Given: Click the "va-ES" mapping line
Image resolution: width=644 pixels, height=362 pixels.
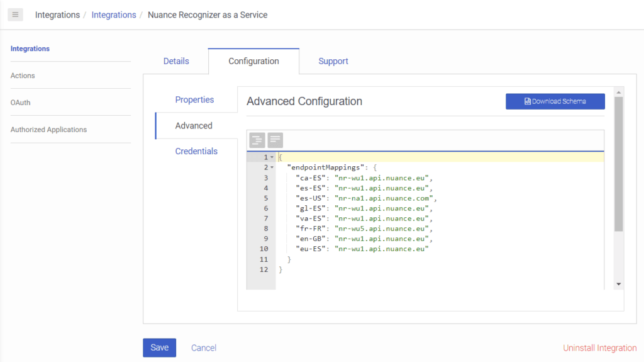Looking at the screenshot, I should tap(364, 218).
